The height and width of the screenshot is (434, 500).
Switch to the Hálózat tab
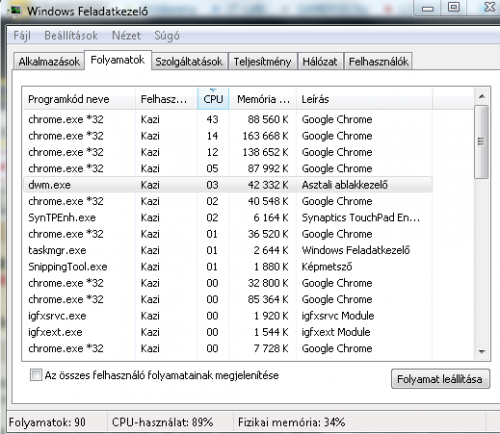320,61
